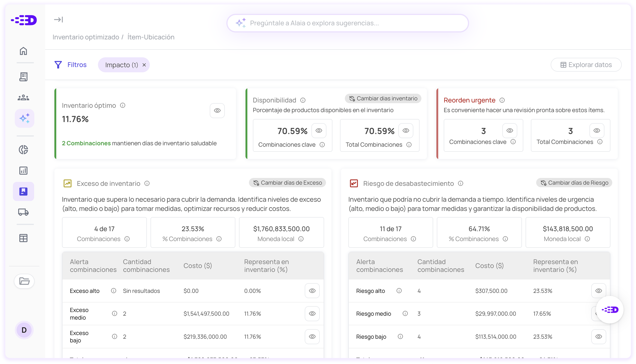
Task: Go to Inventario optimizado breadcrumb
Action: 86,37
